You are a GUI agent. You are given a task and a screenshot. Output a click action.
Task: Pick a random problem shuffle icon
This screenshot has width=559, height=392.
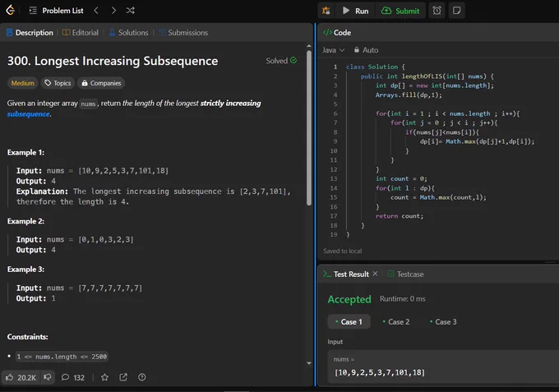click(x=131, y=11)
